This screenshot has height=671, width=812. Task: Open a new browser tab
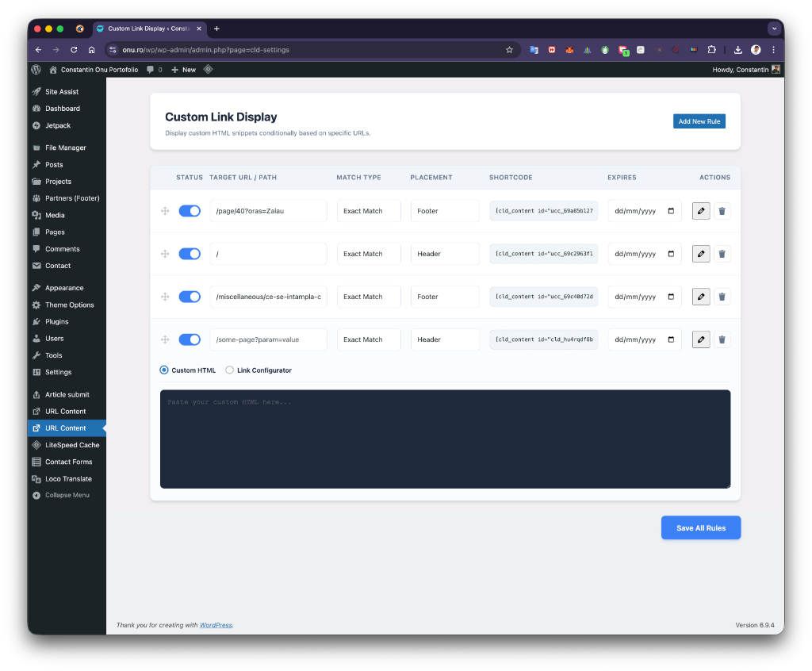216,29
